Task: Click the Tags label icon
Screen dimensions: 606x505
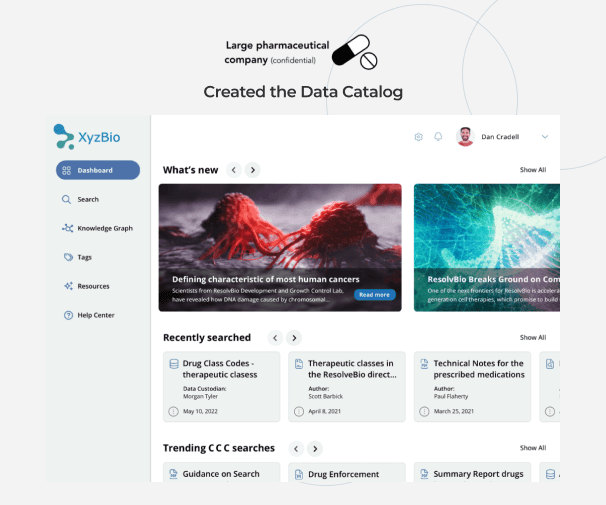Action: coord(68,257)
